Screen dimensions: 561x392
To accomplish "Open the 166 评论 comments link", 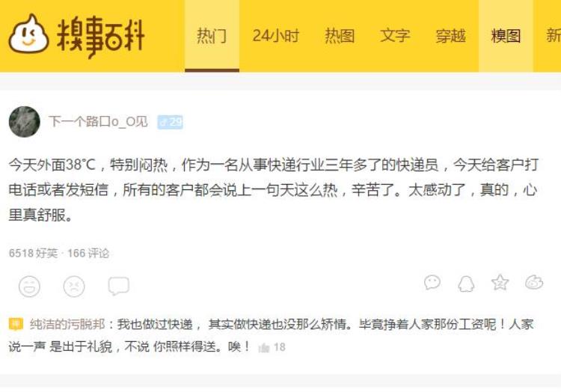I will pos(88,253).
